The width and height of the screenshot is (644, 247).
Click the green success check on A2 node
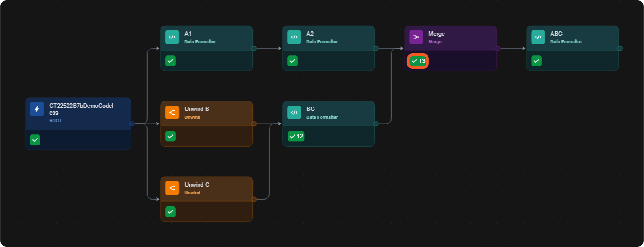click(292, 61)
